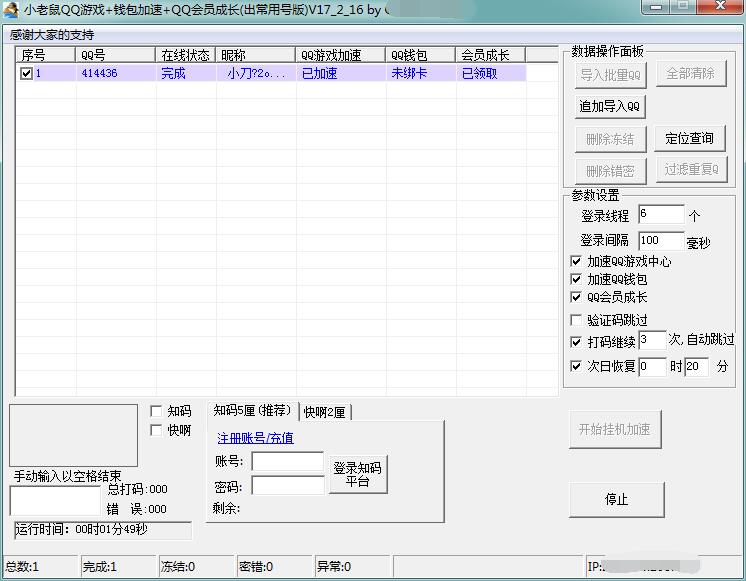Click the 停止 button
This screenshot has height=581, width=746.
[x=617, y=499]
